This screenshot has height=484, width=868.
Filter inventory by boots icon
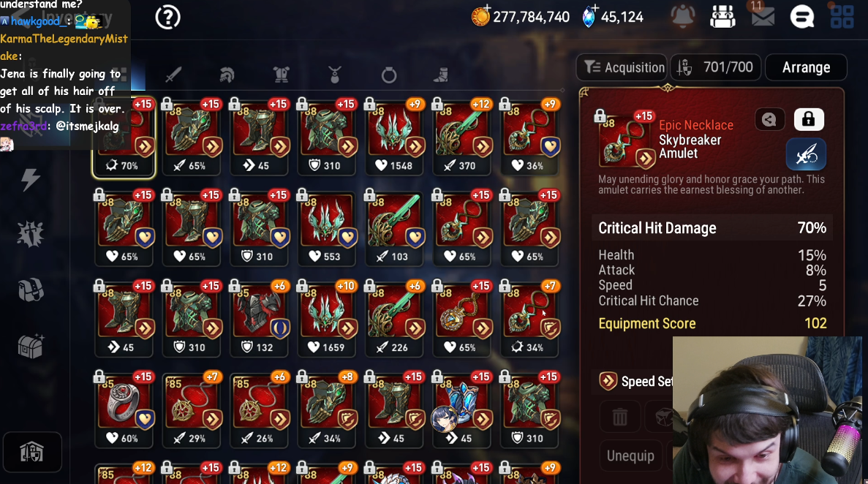pos(441,74)
